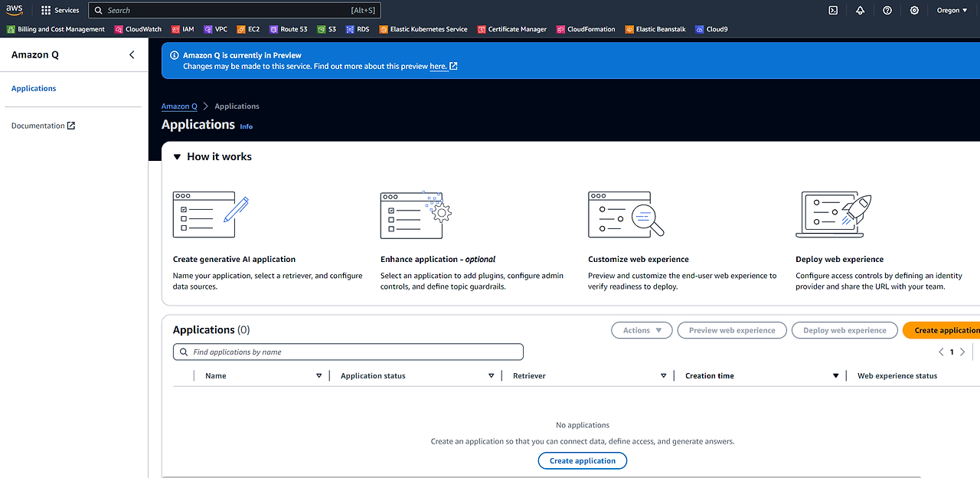Viewport: 980px width, 478px height.
Task: Open the Route 53 shortcut
Action: tap(289, 29)
